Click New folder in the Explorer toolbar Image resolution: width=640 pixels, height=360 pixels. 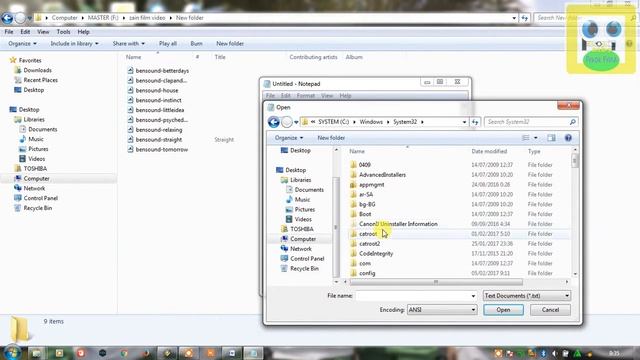pyautogui.click(x=230, y=43)
